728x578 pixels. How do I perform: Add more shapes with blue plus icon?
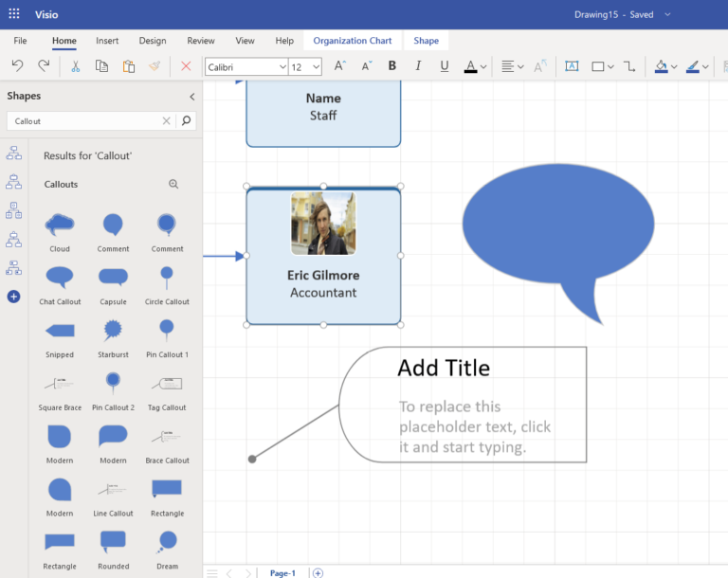tap(13, 297)
